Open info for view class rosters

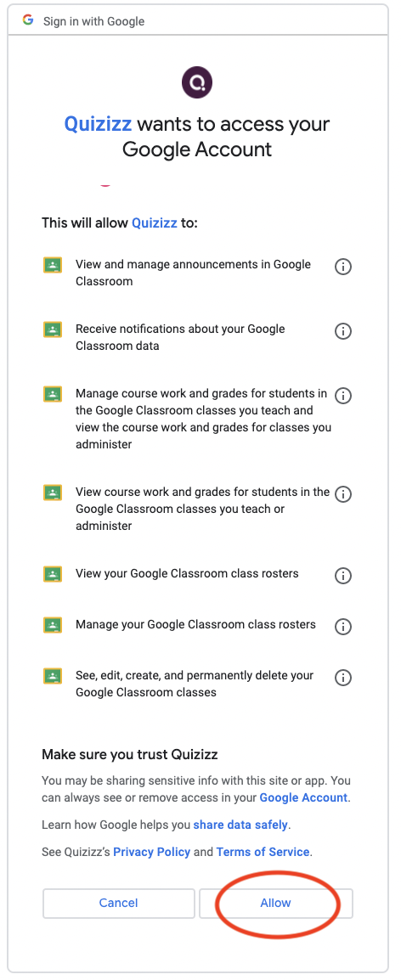coord(343,576)
